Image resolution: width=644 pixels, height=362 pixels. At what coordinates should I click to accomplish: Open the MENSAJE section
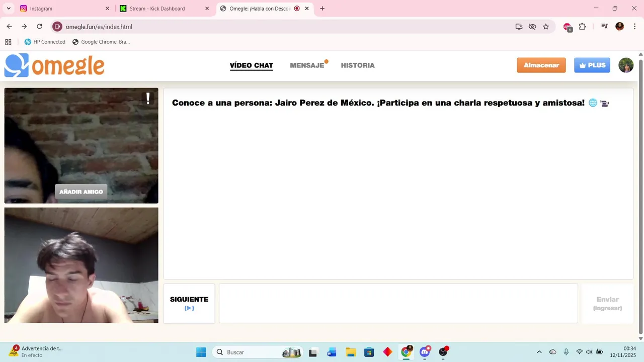(307, 65)
